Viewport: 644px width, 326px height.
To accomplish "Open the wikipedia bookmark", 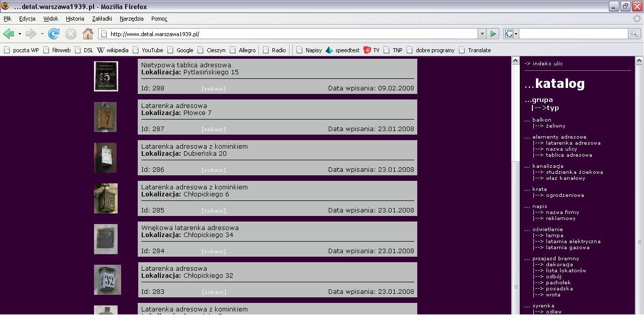I will 113,50.
